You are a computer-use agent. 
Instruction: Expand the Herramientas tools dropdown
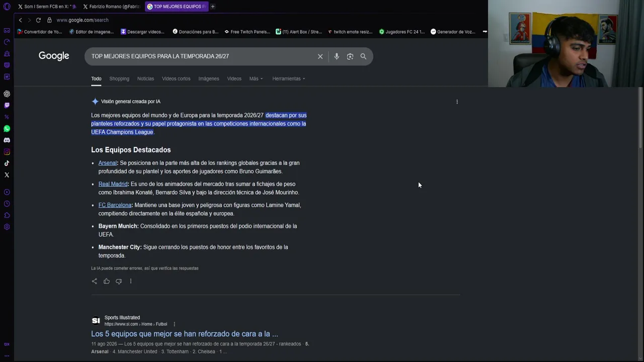pyautogui.click(x=289, y=78)
